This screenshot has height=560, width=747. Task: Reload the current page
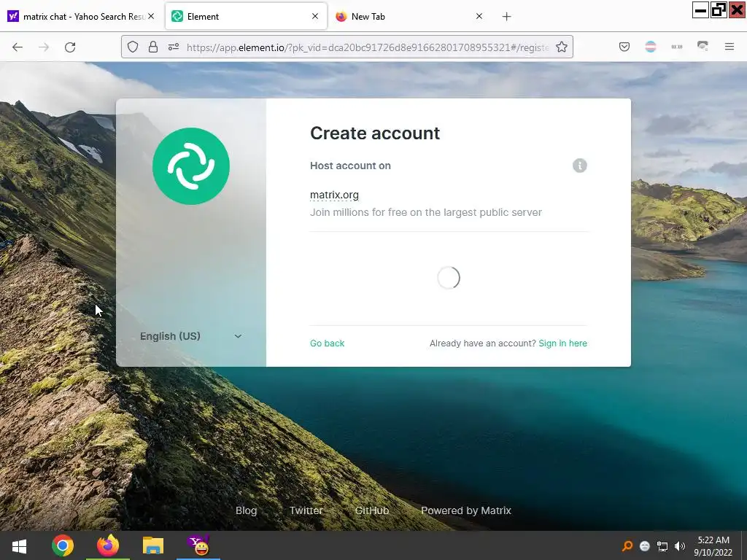coord(70,47)
